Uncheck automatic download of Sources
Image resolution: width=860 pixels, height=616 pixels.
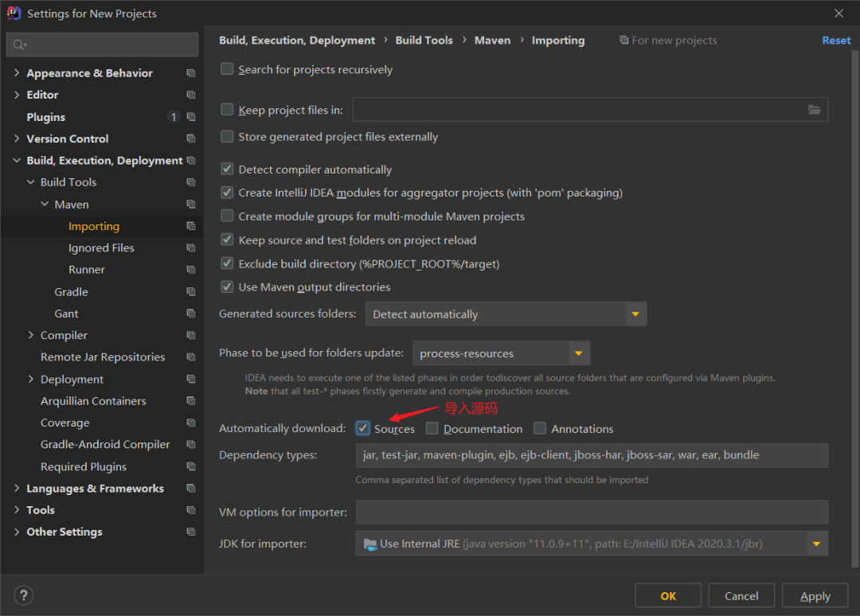[x=362, y=428]
